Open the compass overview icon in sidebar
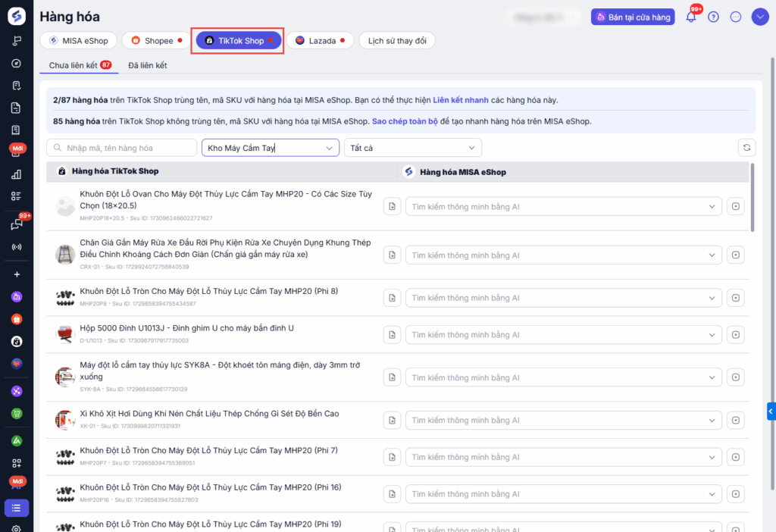Viewport: 776px width, 532px height. 17,64
